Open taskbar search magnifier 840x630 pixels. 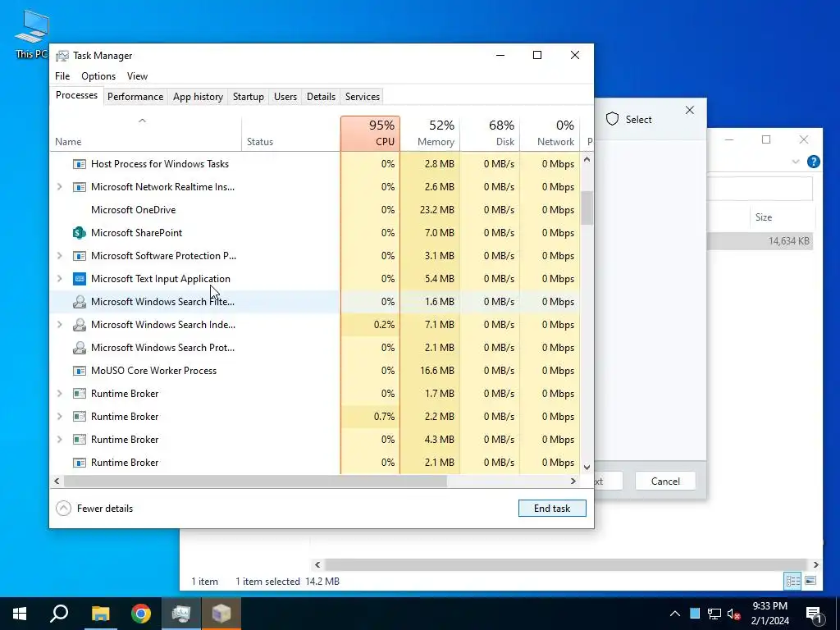coord(59,614)
